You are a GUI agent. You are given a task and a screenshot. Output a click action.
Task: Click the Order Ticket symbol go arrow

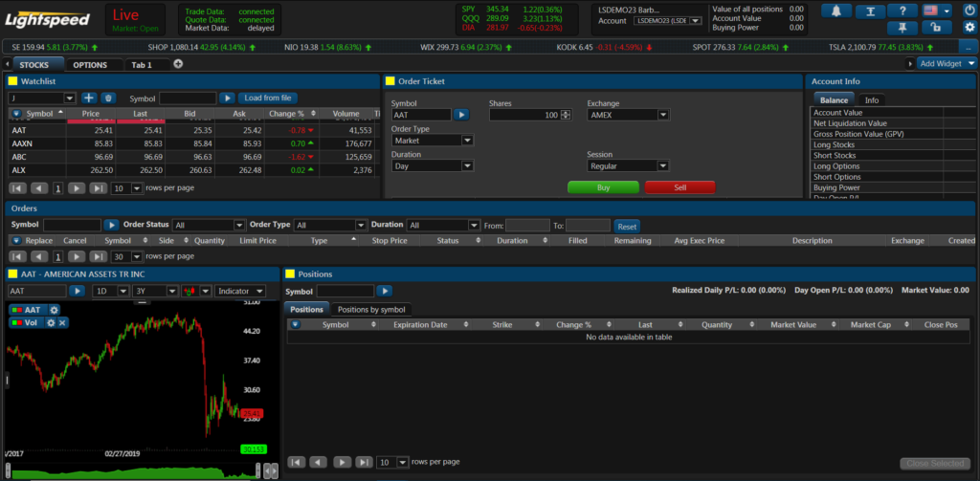point(461,115)
